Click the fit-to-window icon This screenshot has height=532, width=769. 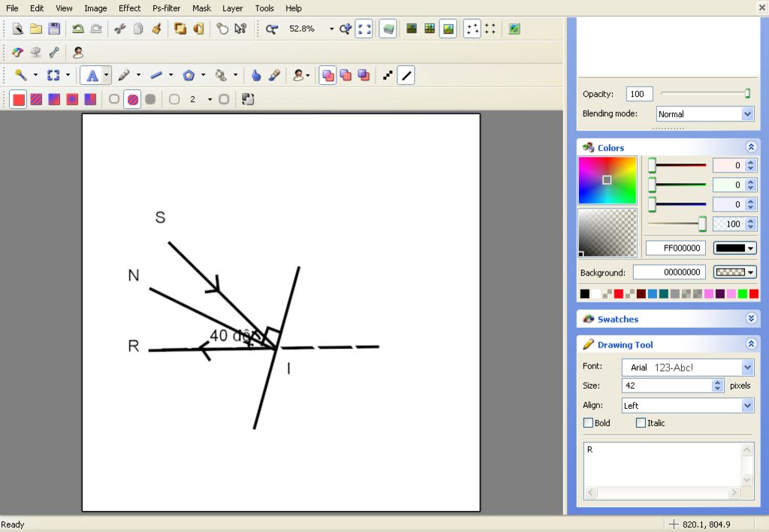(x=364, y=29)
